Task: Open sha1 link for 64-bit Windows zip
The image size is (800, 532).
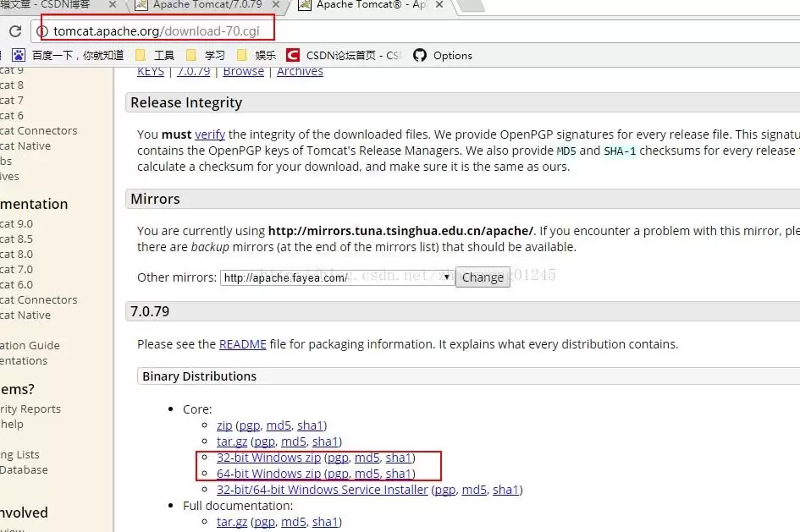Action: [x=399, y=474]
